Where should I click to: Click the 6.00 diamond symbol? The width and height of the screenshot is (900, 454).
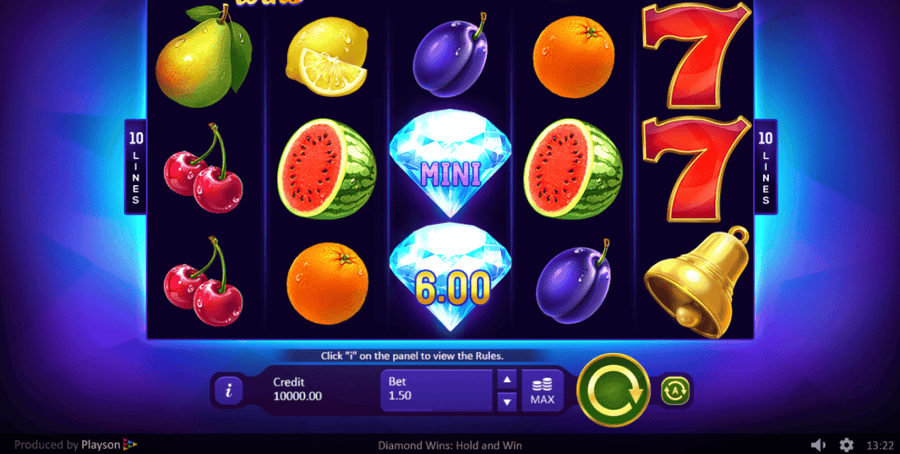(450, 277)
